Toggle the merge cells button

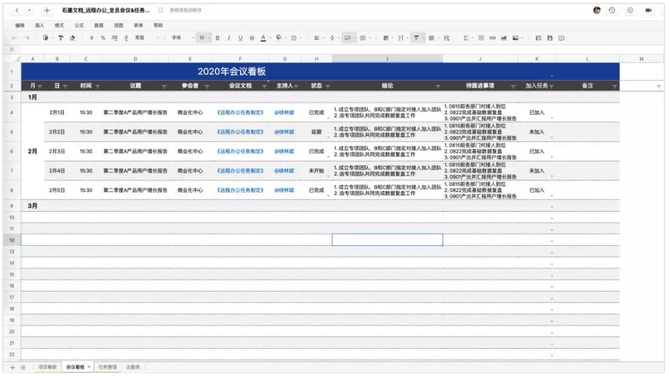348,38
